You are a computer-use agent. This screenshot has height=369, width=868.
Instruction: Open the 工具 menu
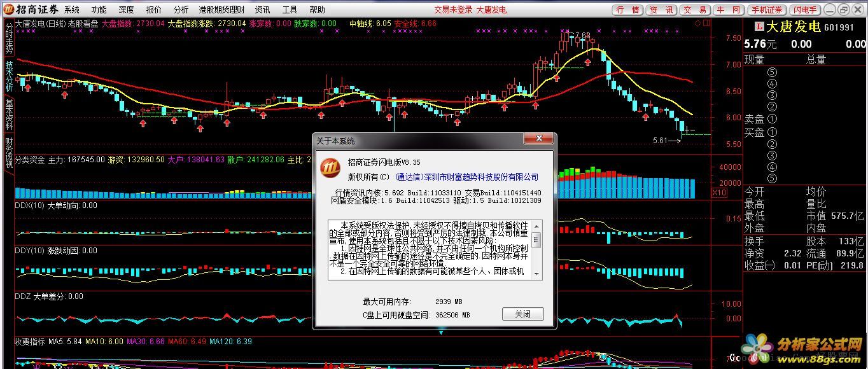pyautogui.click(x=290, y=10)
